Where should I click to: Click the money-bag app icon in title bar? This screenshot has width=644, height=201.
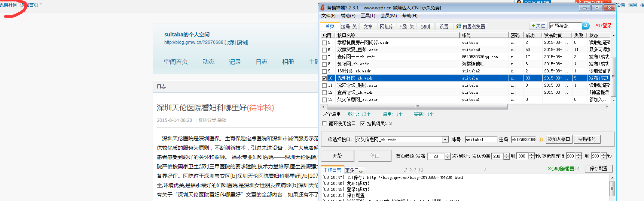(x=322, y=7)
